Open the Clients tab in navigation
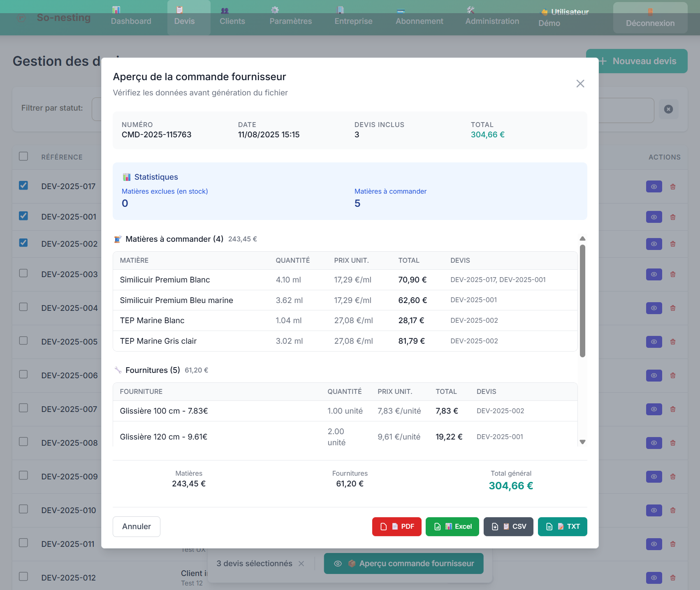The height and width of the screenshot is (590, 700). coord(232,17)
